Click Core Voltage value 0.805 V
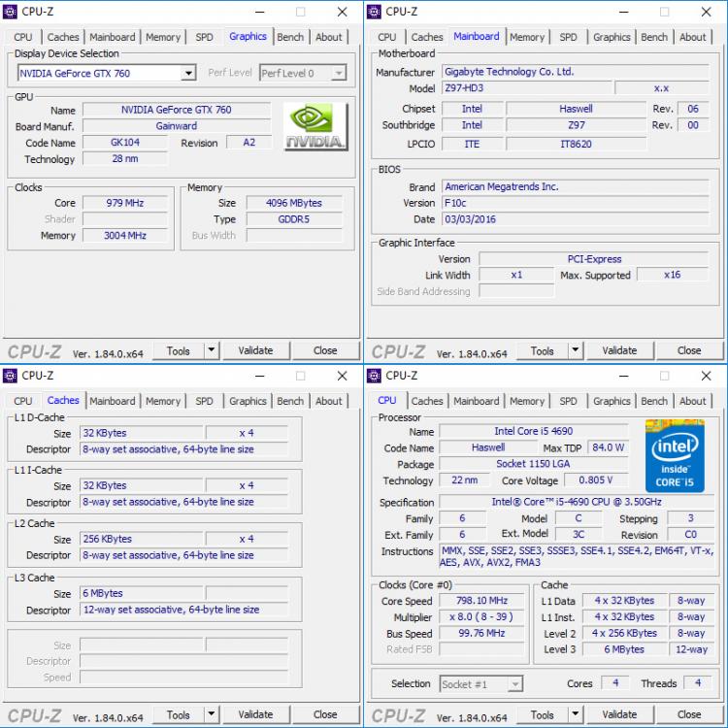The image size is (728, 728). 596,480
